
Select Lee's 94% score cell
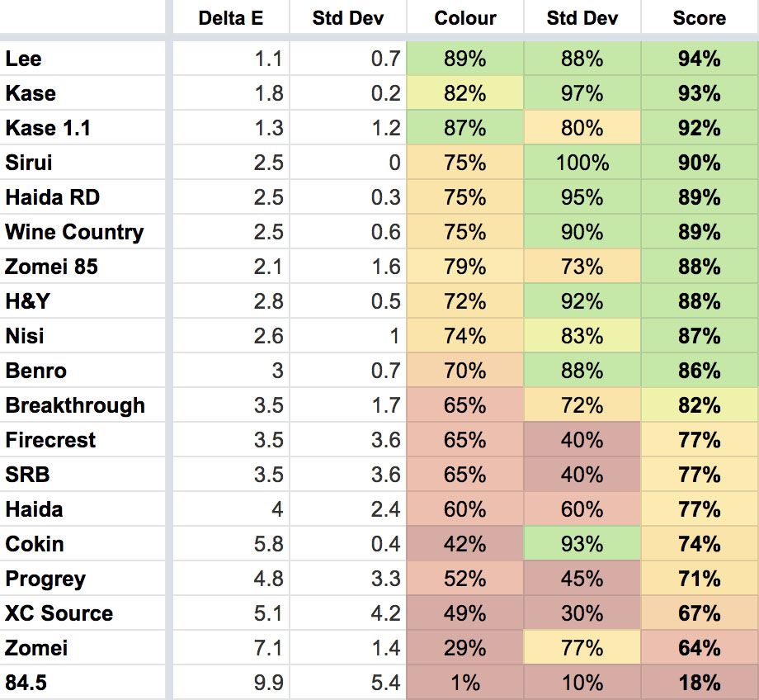(700, 59)
